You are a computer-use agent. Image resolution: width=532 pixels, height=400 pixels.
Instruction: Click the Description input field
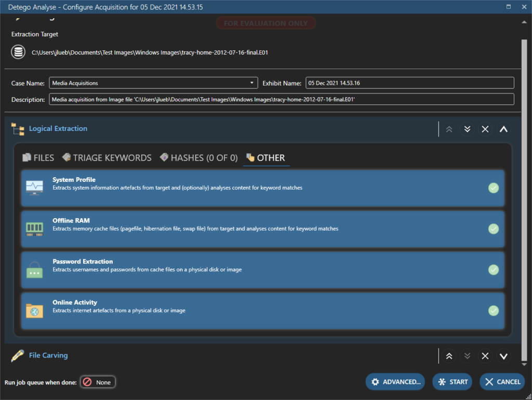tap(281, 99)
